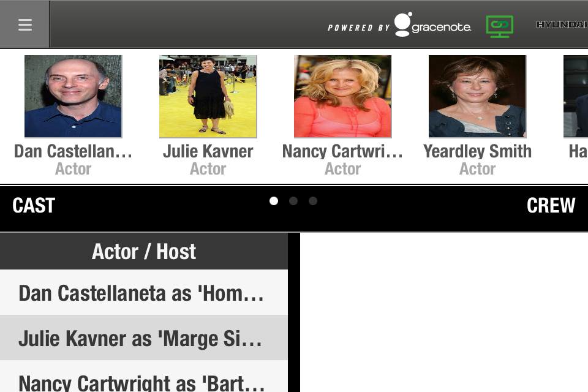Image resolution: width=588 pixels, height=392 pixels.
Task: Select the Julie Kavner name label
Action: tap(208, 151)
